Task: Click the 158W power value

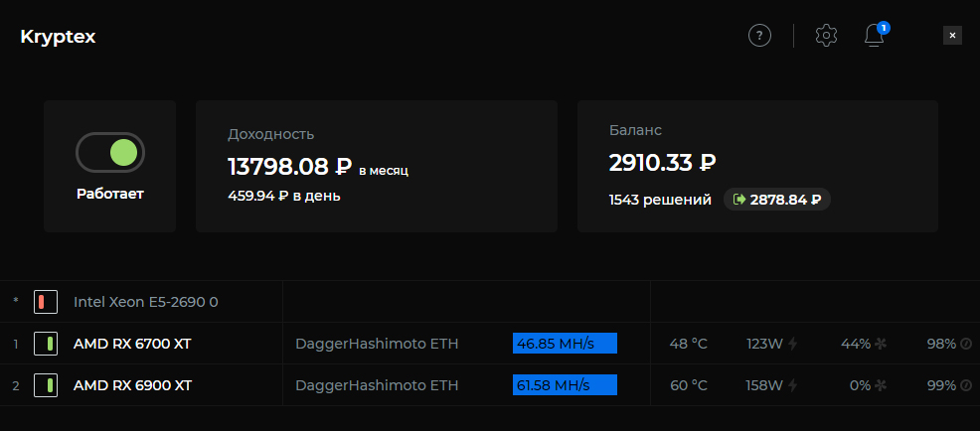Action: [x=764, y=385]
